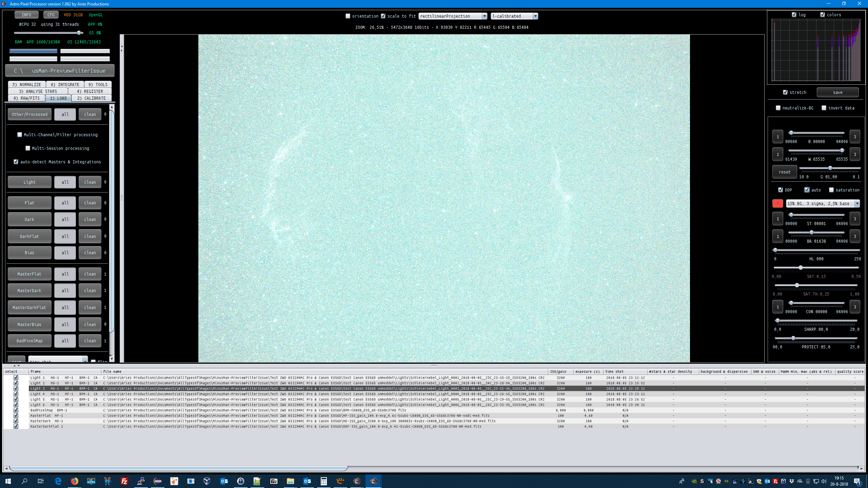Viewport: 868px width, 488px height.
Task: Click the red question mark help button
Action: click(x=777, y=203)
